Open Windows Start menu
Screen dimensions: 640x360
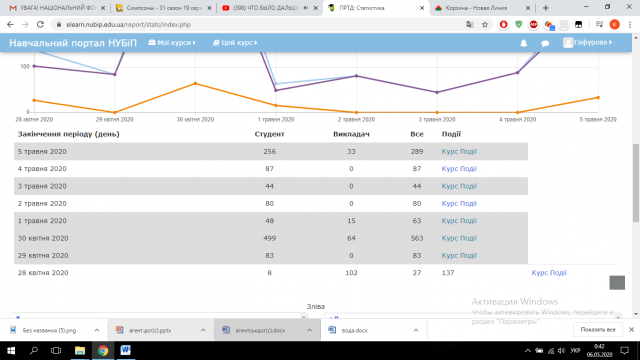click(x=11, y=351)
